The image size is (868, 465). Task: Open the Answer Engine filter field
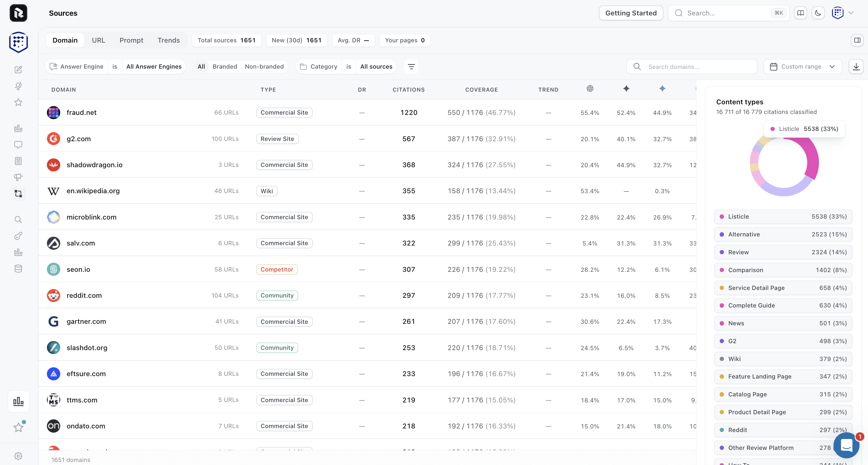point(77,67)
